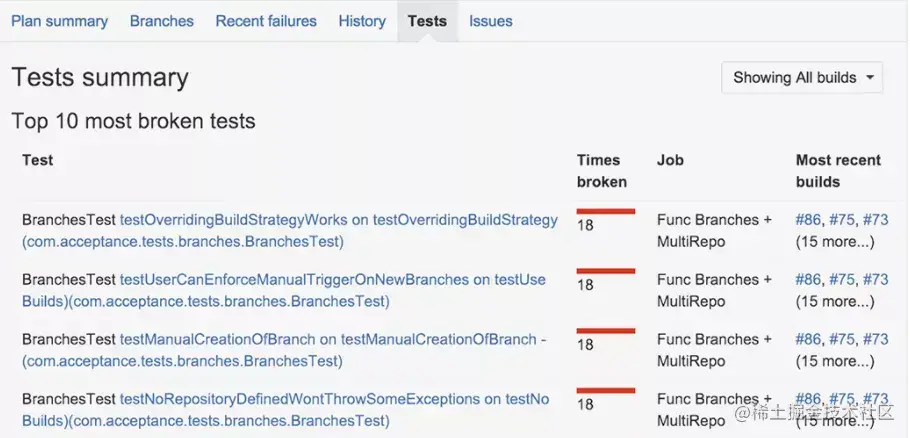Open the Plan summary tab
The height and width of the screenshot is (438, 910).
pos(59,21)
